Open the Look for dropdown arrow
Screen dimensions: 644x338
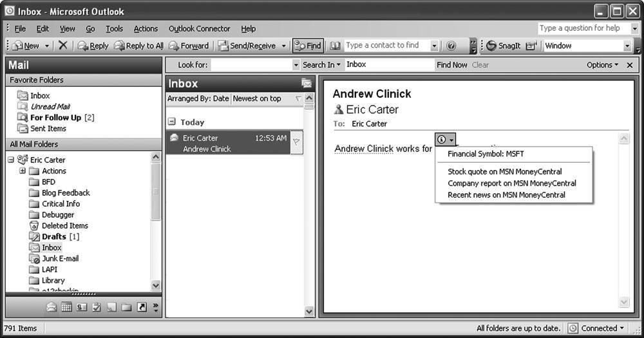(296, 65)
